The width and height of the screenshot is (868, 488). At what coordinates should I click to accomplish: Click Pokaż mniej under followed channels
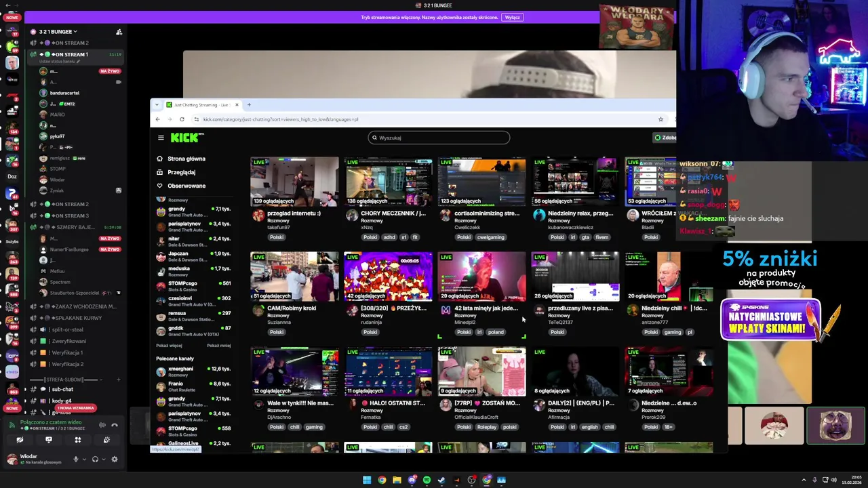click(x=219, y=346)
